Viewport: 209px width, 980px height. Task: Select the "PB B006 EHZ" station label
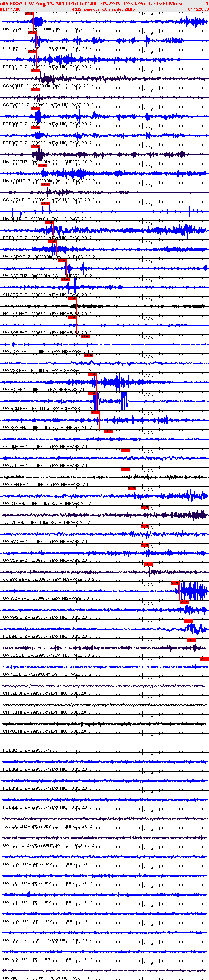point(15,124)
